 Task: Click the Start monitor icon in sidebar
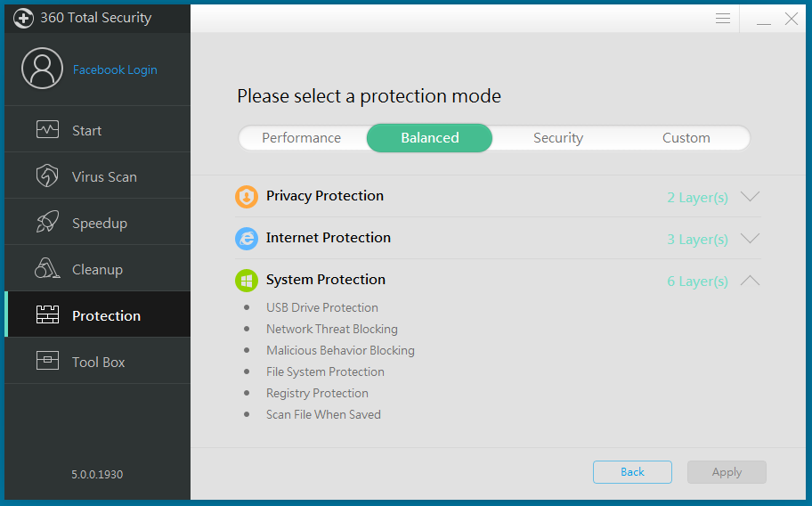click(x=47, y=130)
